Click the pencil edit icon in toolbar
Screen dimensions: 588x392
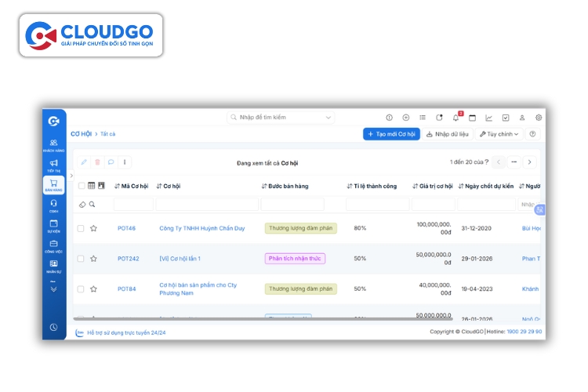point(84,162)
